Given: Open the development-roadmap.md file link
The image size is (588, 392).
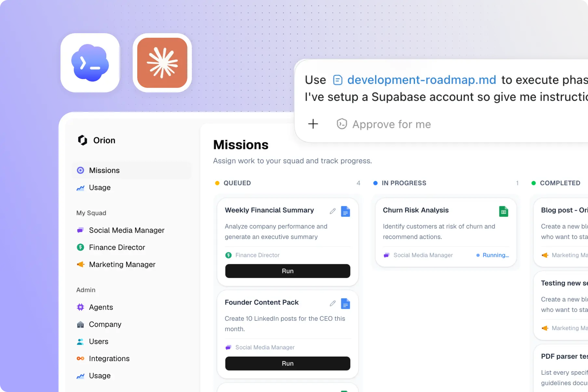Looking at the screenshot, I should pos(421,80).
